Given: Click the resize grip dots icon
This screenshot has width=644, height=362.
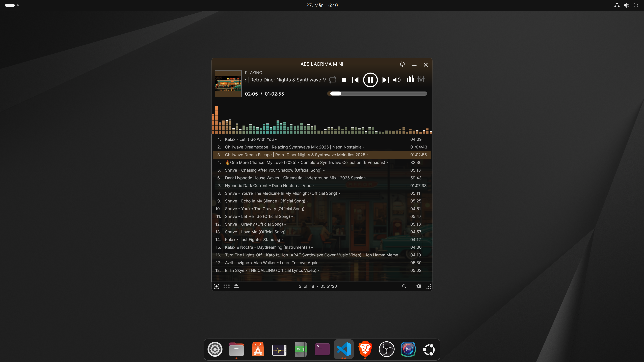Looking at the screenshot, I should (x=429, y=286).
